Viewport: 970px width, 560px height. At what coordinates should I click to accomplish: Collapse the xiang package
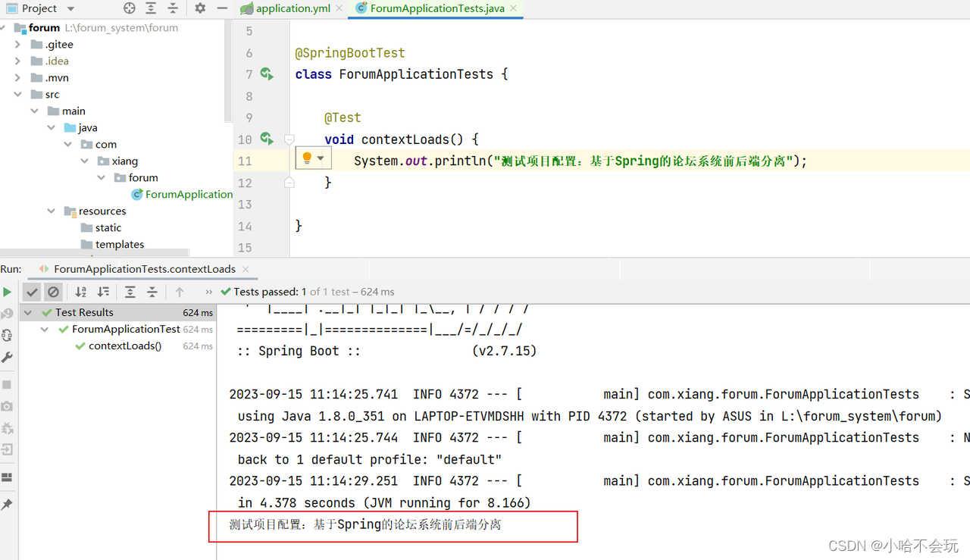tap(84, 161)
